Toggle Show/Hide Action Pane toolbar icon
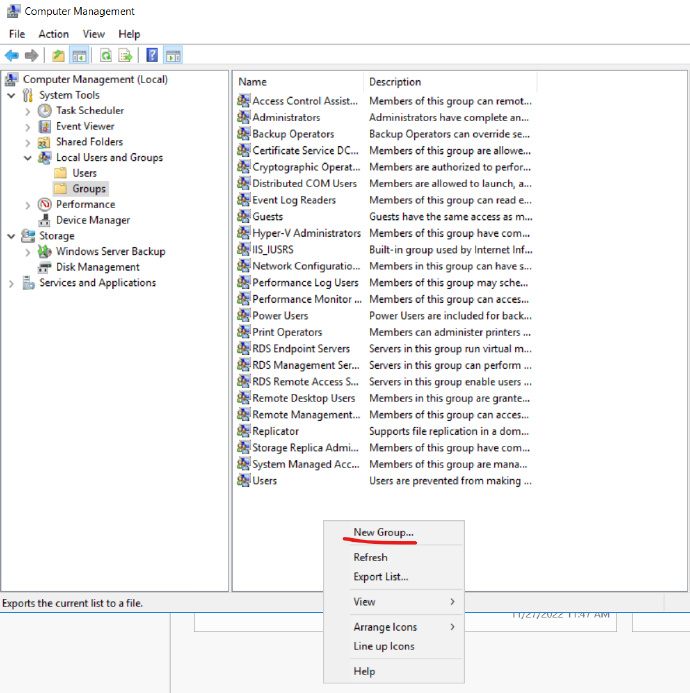690x693 pixels. [173, 56]
